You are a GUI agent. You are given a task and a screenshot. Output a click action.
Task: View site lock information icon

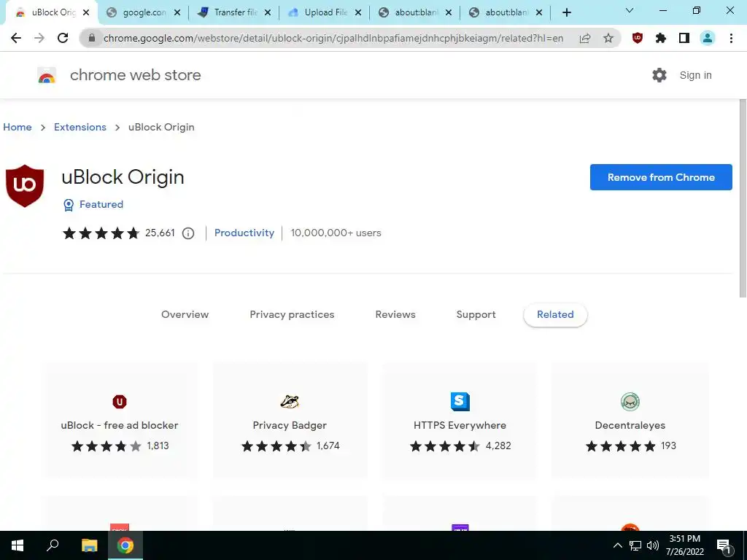click(x=92, y=38)
